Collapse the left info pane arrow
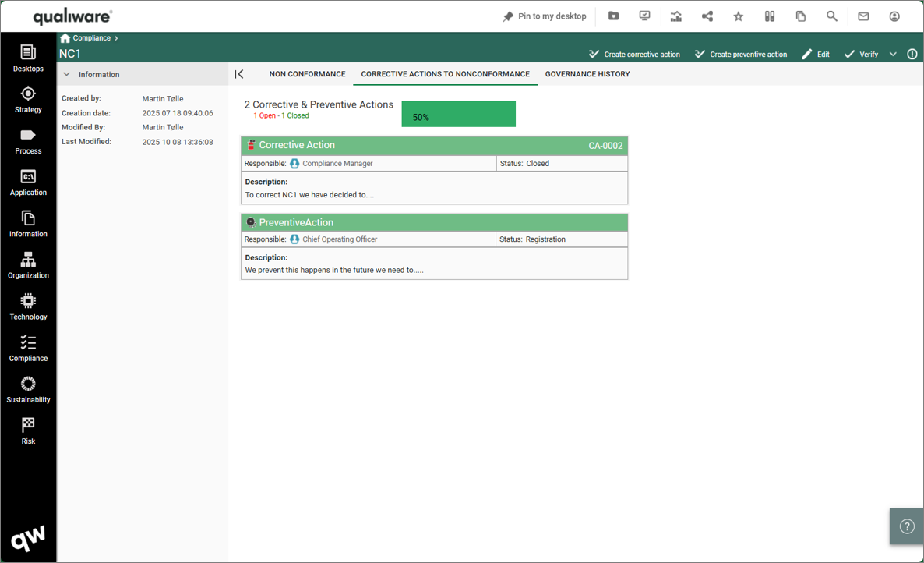Screen dimensions: 924x563 [239, 74]
